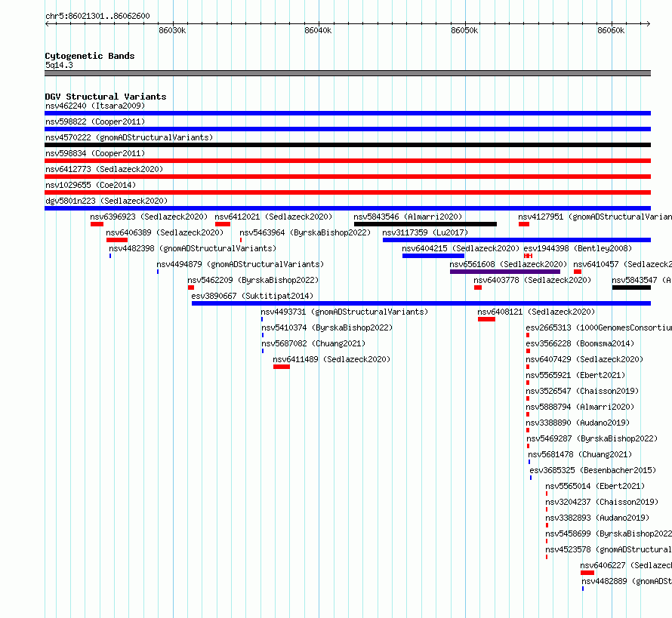The width and height of the screenshot is (672, 618).
Task: Click nsv5458699 ByrskaBishop variant label
Action: (609, 533)
